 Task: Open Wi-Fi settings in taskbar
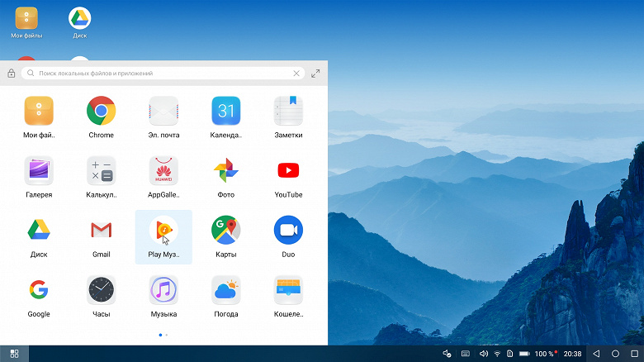point(497,354)
